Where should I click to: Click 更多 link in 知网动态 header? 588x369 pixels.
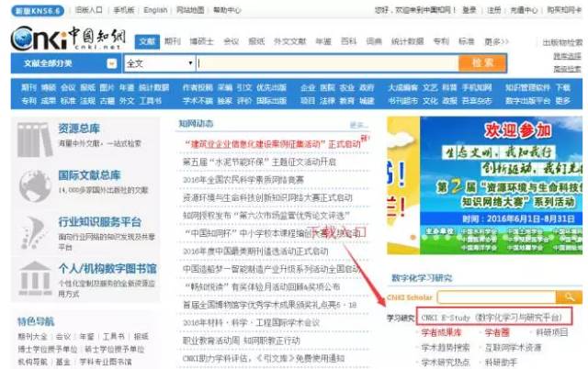click(358, 125)
